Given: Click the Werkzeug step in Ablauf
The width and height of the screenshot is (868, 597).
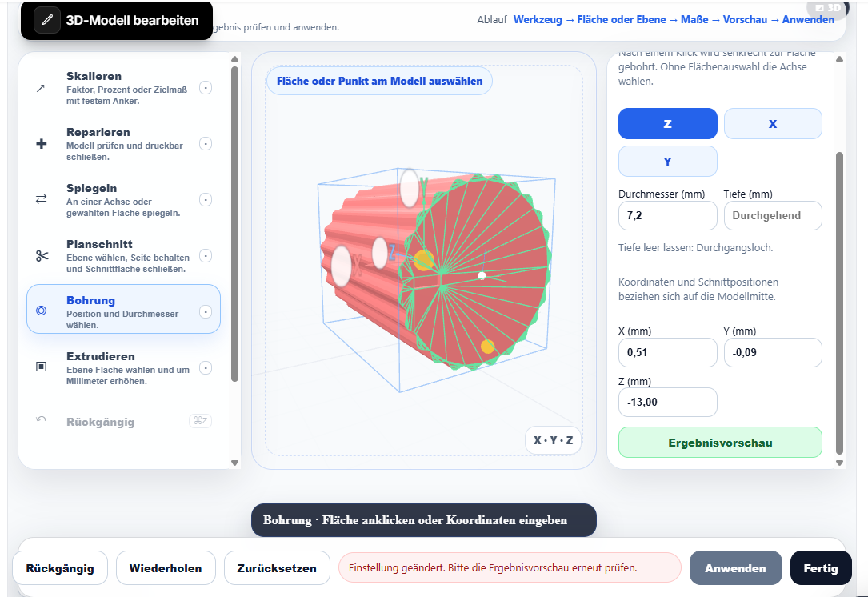Looking at the screenshot, I should click(x=538, y=19).
